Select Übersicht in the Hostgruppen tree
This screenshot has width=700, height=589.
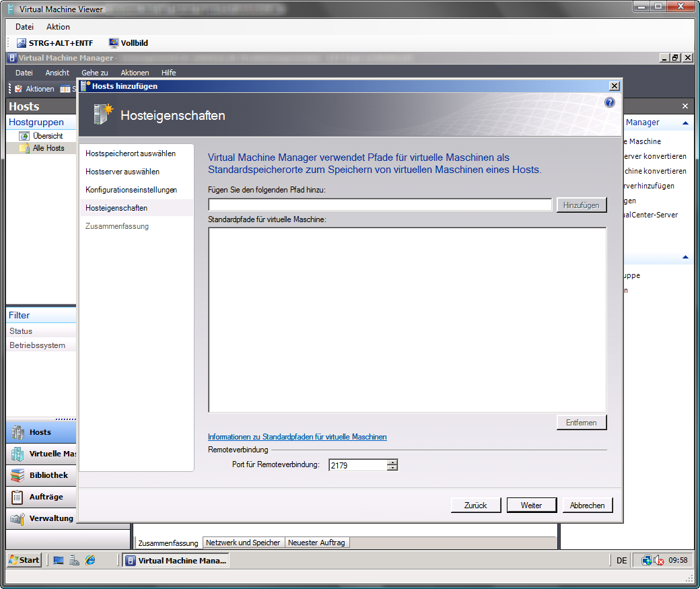click(48, 136)
